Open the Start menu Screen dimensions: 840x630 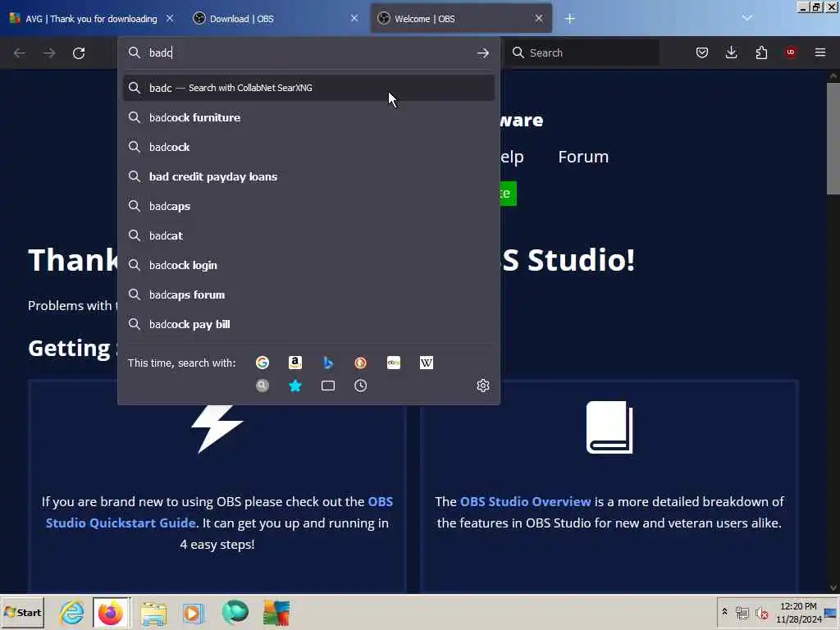(22, 612)
